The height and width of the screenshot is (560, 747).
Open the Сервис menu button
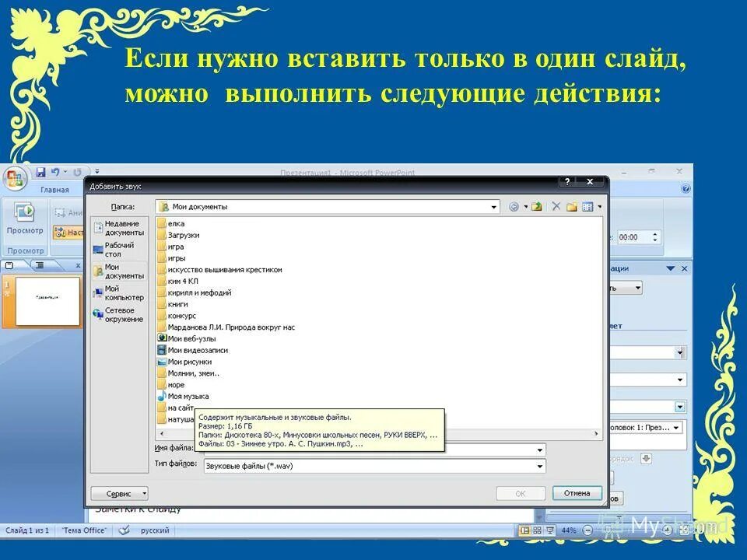point(119,494)
